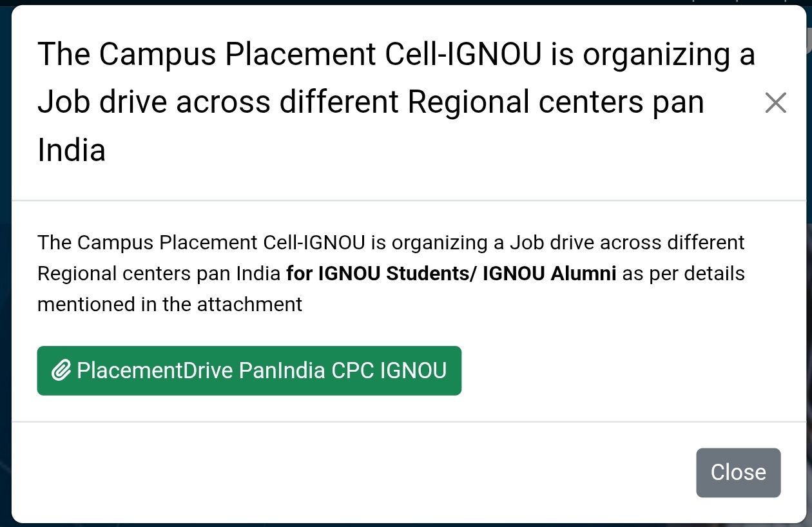This screenshot has height=527, width=812.
Task: Click 'mentioned in the attachment' body text
Action: (x=169, y=304)
